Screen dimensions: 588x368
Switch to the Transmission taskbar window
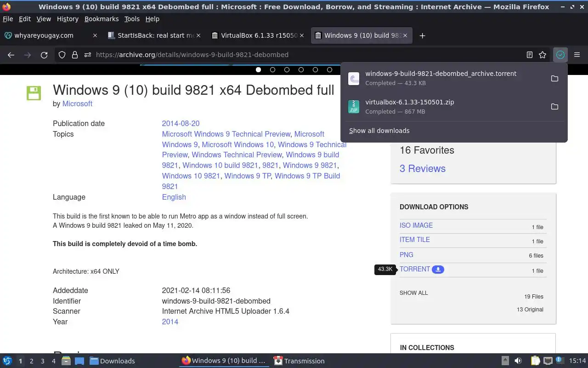coord(299,361)
